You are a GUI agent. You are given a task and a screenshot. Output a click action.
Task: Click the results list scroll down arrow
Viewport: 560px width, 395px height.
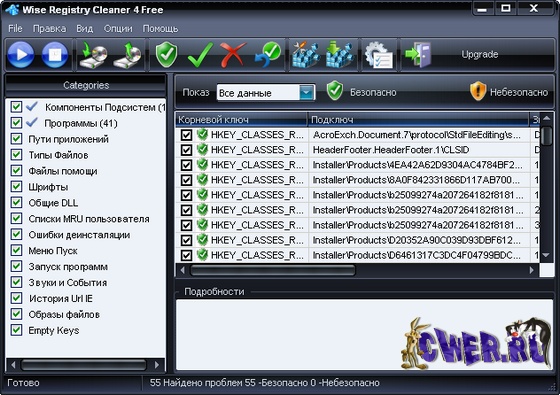(x=546, y=255)
